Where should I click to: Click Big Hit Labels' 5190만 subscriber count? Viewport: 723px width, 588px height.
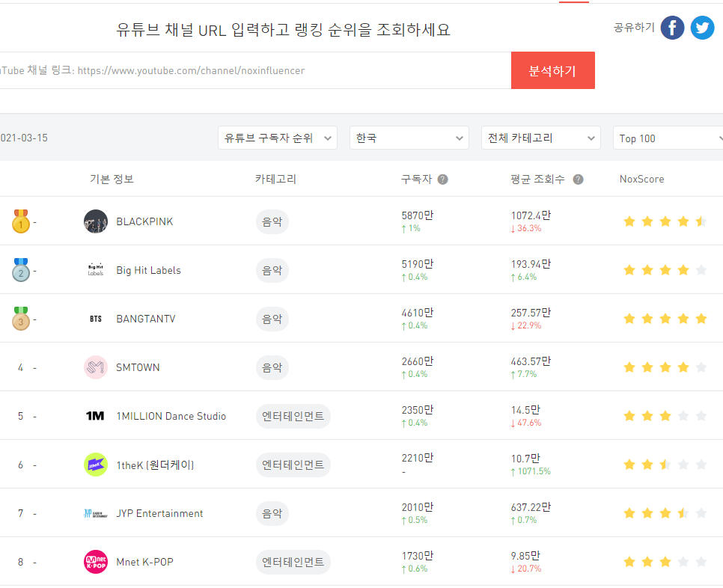coord(418,264)
